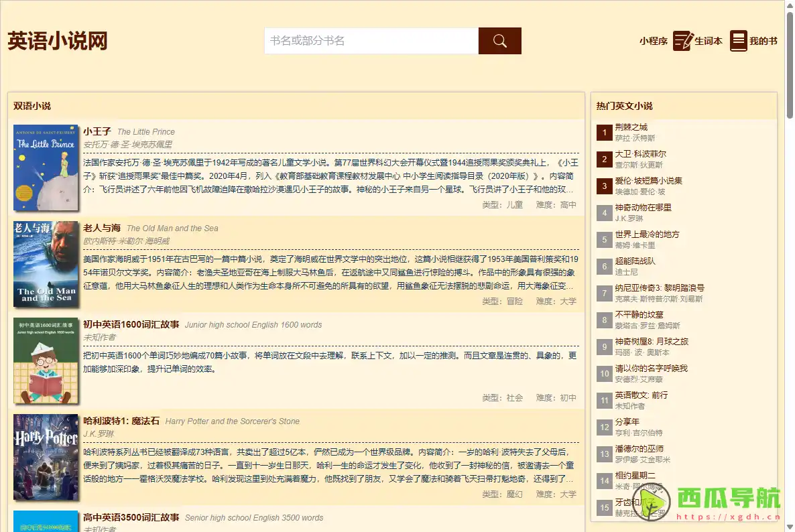
Task: Click rank badge number 6
Action: tap(605, 267)
